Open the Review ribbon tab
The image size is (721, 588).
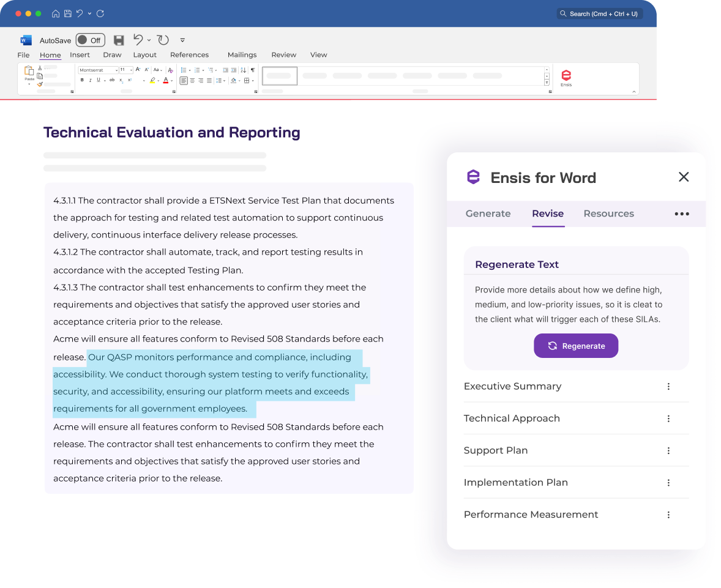(284, 54)
